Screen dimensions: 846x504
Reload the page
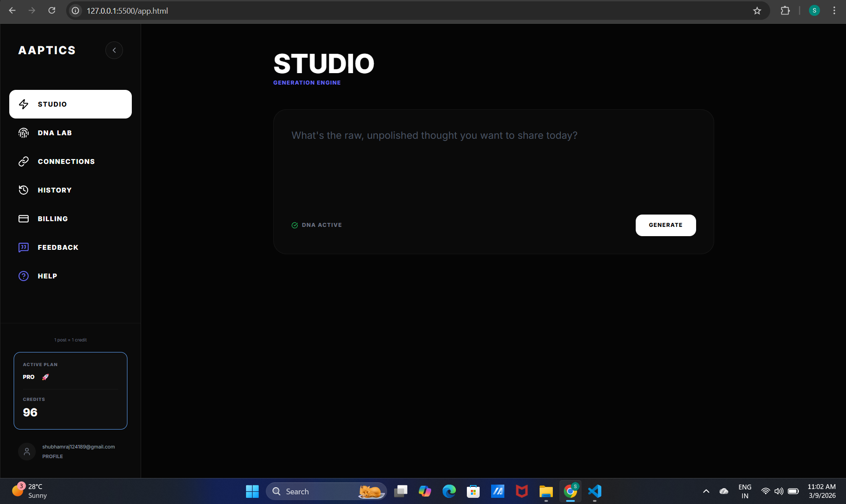[52, 11]
